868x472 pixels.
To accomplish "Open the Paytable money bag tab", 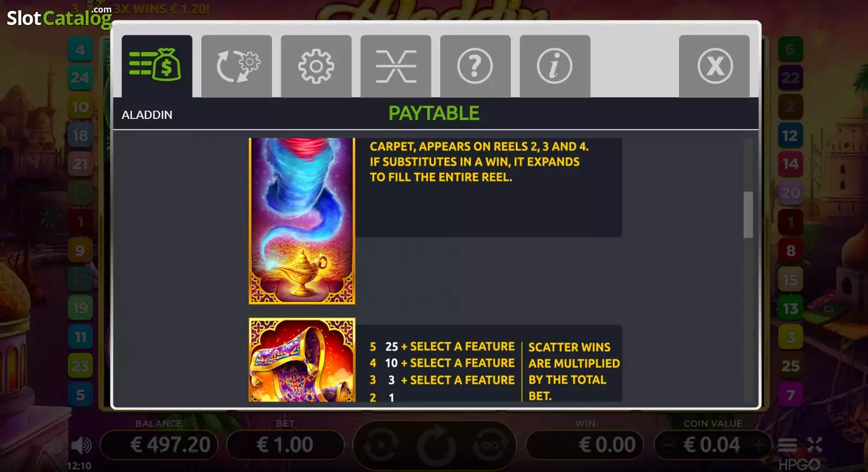I will (x=156, y=66).
